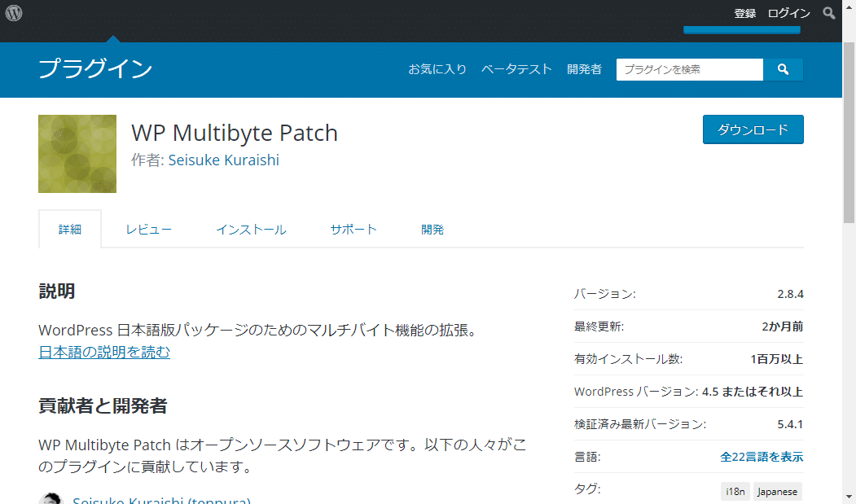Switch to the 開発 tab

coord(432,230)
